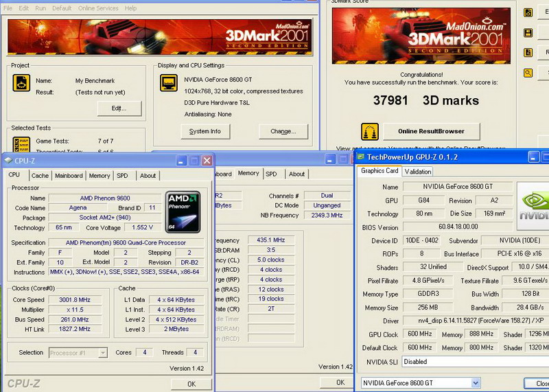Click the Core Speed value 3001.8 MHz
Image resolution: width=549 pixels, height=392 pixels.
75,299
